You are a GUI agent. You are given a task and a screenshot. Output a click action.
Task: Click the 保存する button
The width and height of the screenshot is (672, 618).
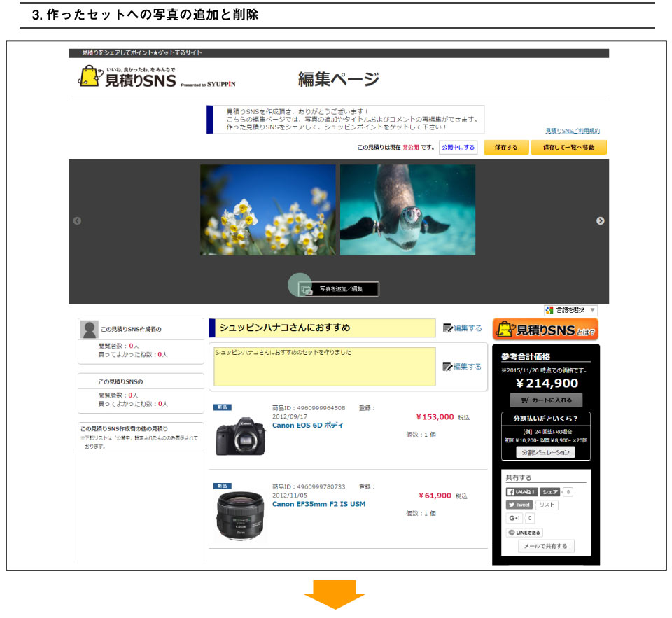click(506, 147)
